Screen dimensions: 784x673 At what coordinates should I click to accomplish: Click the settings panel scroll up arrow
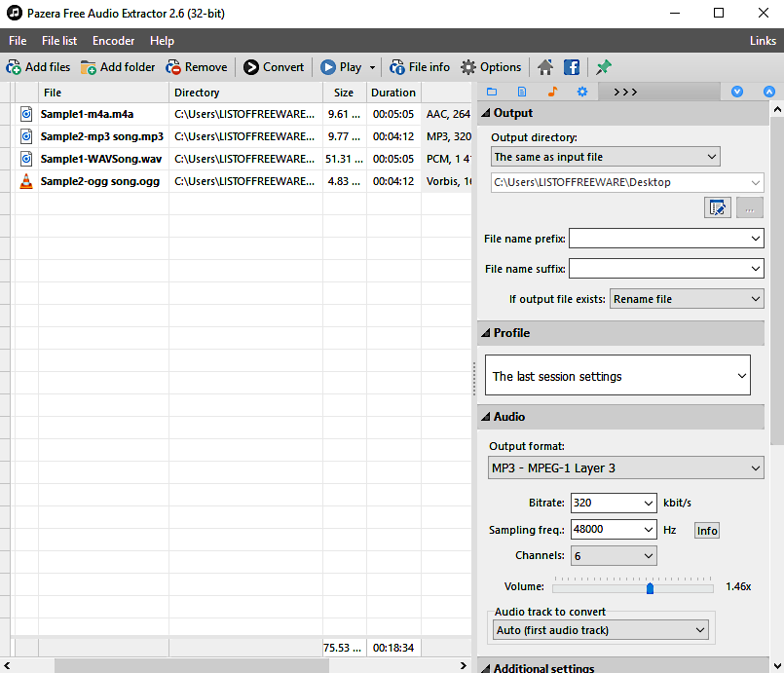point(777,108)
